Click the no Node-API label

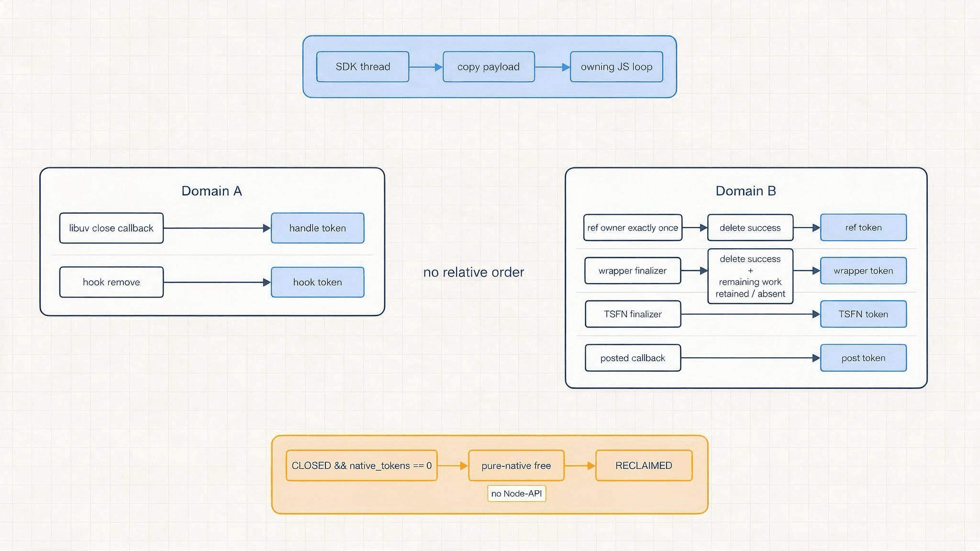click(x=517, y=494)
